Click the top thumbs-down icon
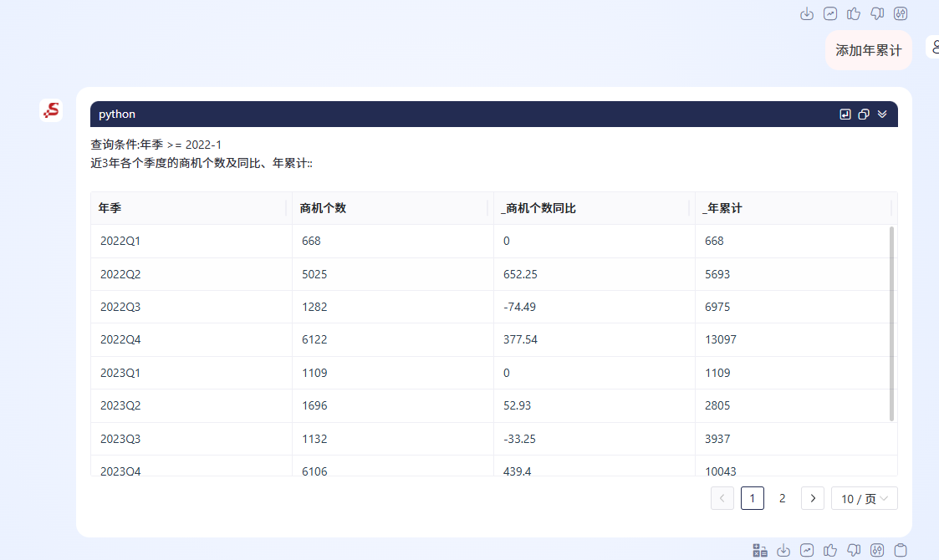 (877, 13)
